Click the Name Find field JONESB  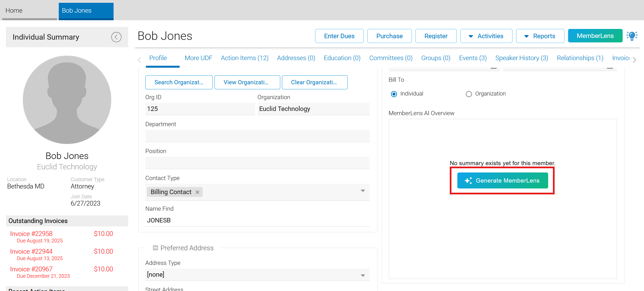(257, 220)
